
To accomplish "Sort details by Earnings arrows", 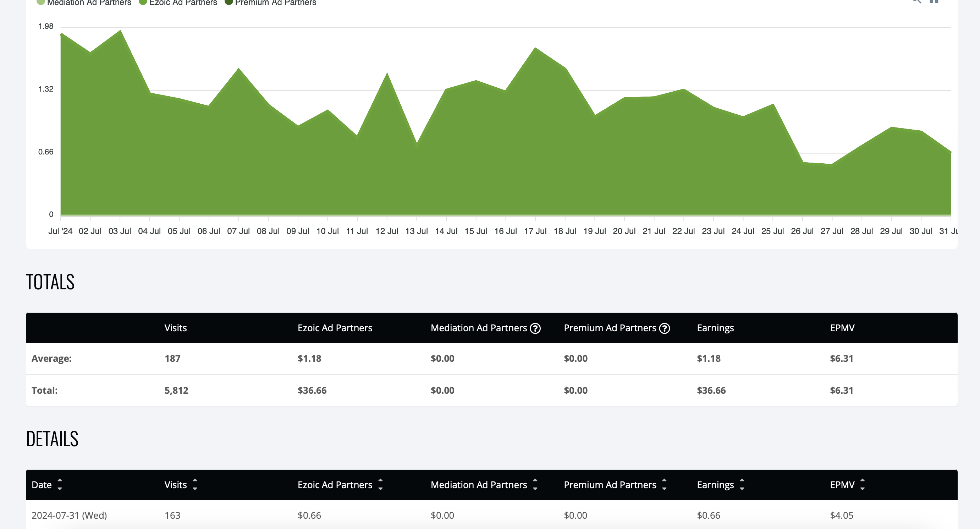I will (x=742, y=485).
